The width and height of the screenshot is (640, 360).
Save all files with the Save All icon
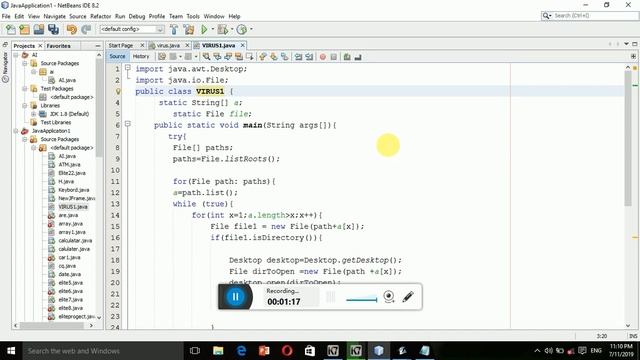(53, 29)
